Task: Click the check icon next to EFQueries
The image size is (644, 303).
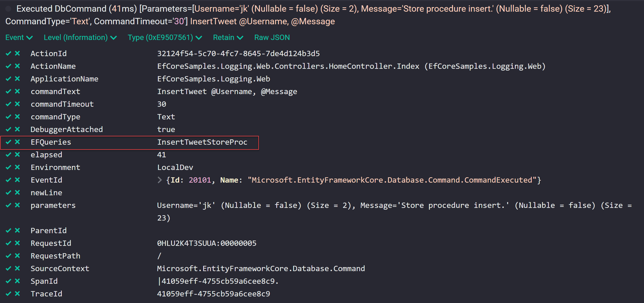Action: (x=8, y=142)
